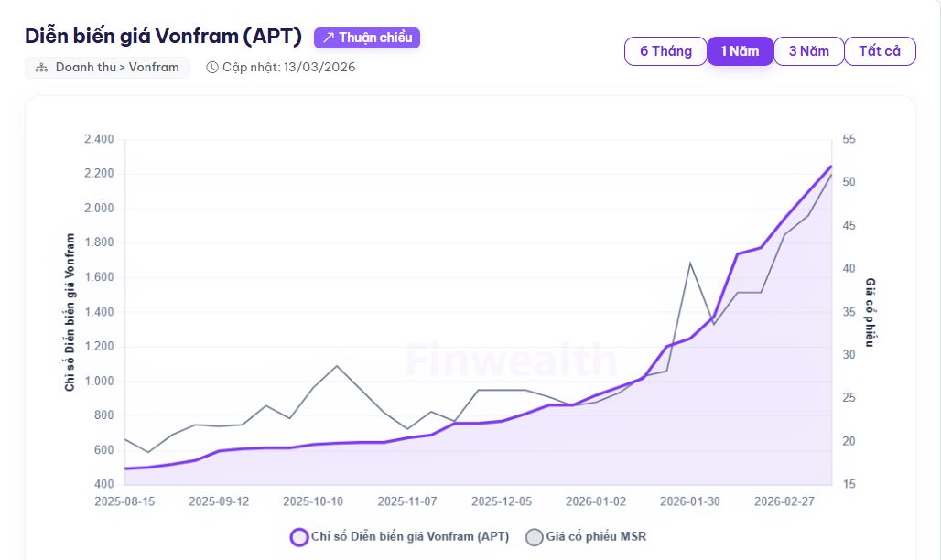Click the Diễn biến giá Vonfram (APT) title
Image resolution: width=941 pixels, height=560 pixels.
coord(163,37)
